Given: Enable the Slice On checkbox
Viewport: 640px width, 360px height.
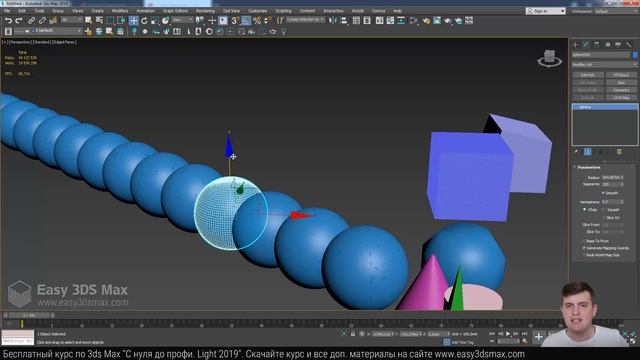Looking at the screenshot, I should pyautogui.click(x=604, y=218).
